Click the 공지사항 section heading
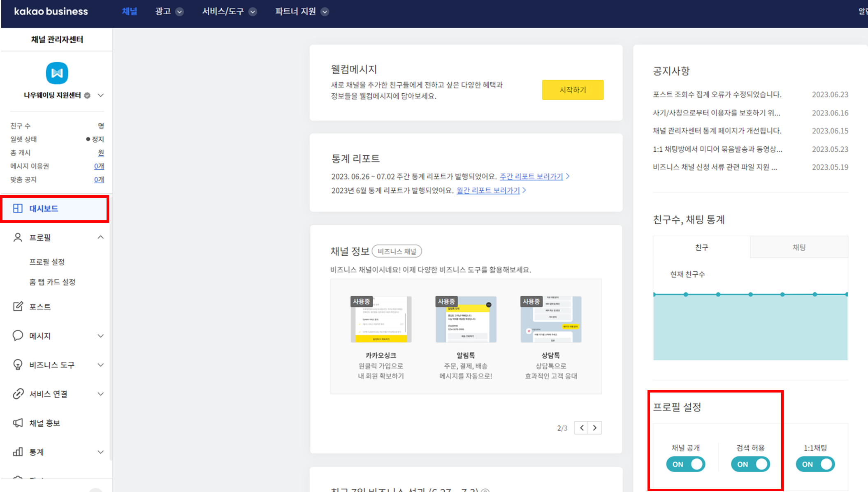 (671, 71)
